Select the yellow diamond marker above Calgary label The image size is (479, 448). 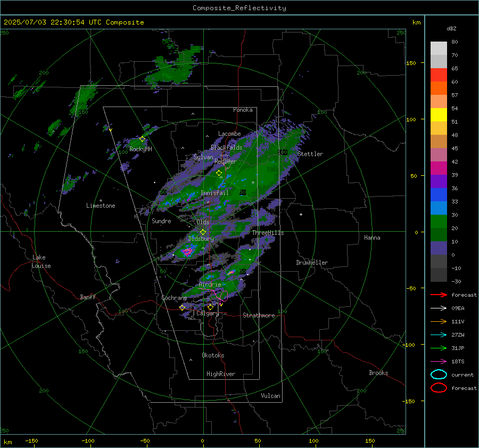(x=210, y=307)
